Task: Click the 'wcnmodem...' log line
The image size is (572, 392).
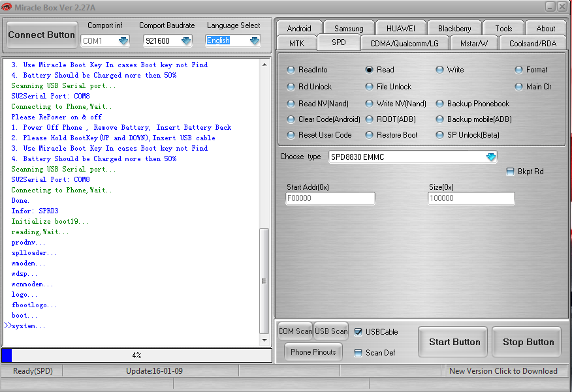Action: click(x=32, y=284)
